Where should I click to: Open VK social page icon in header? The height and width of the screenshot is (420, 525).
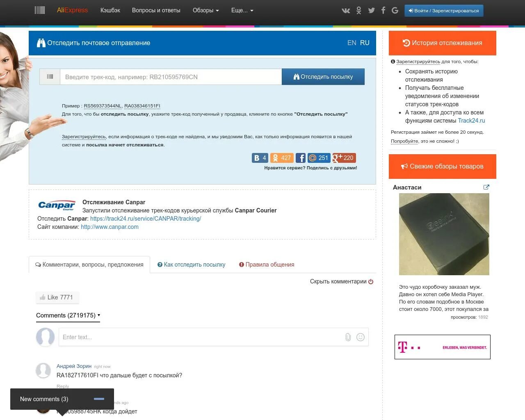pos(346,10)
